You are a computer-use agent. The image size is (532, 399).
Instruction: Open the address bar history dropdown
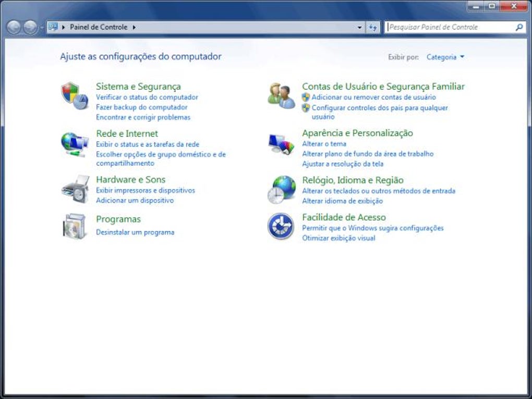(x=360, y=27)
